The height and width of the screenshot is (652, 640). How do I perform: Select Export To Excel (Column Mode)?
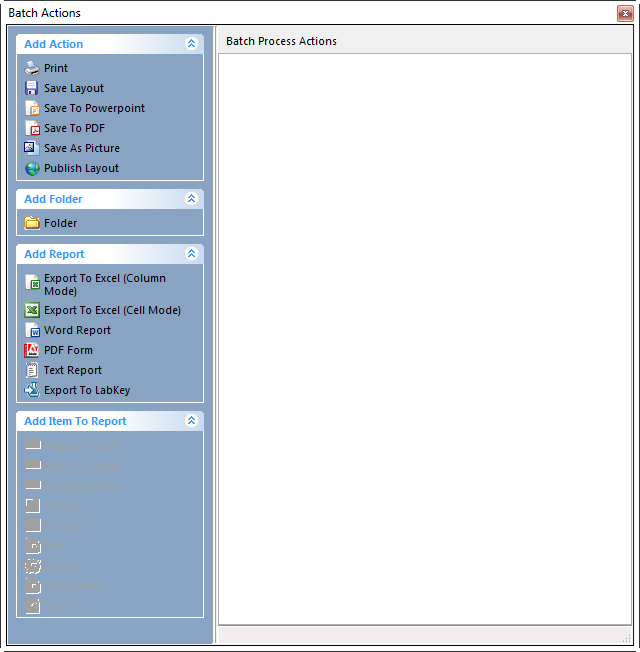104,284
